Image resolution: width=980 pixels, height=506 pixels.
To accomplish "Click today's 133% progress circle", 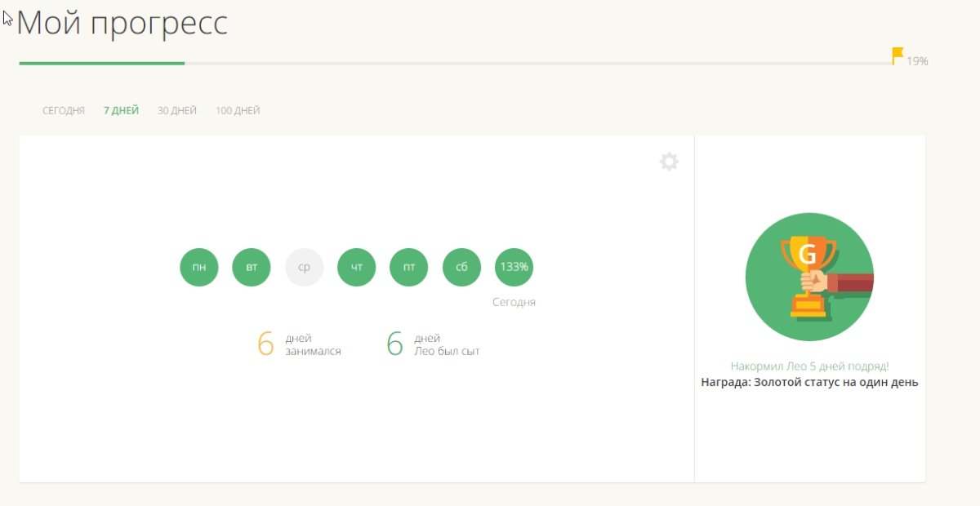I will click(514, 267).
